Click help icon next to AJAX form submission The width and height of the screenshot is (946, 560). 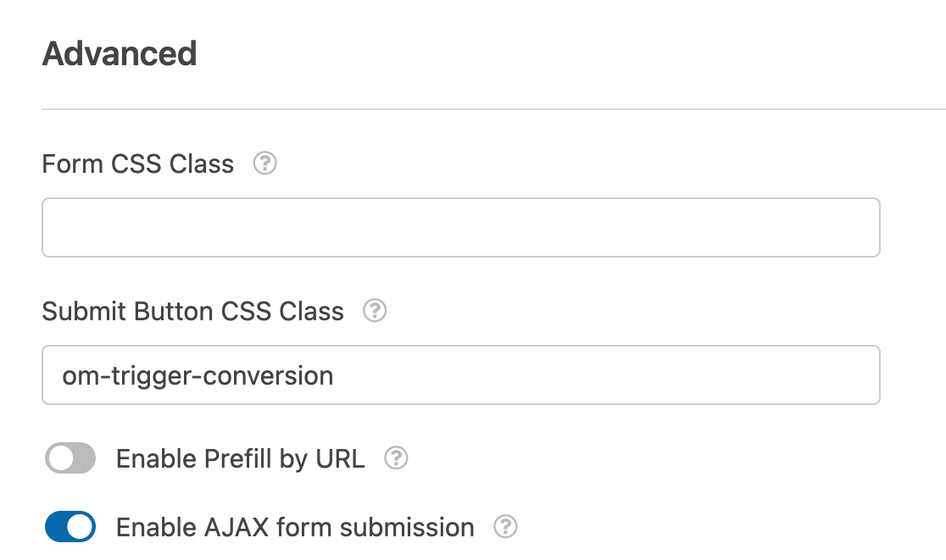505,527
